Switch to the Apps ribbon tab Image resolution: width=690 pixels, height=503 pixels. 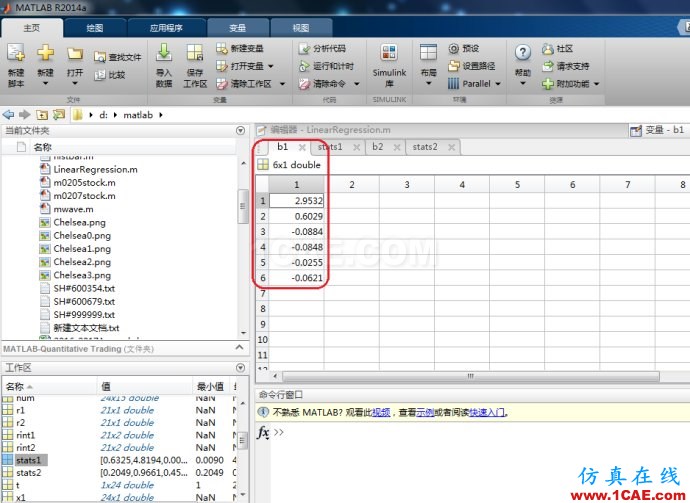(166, 28)
